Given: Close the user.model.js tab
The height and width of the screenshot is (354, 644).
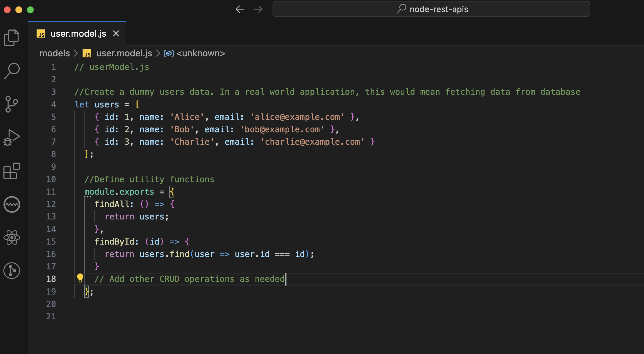Looking at the screenshot, I should [x=116, y=34].
